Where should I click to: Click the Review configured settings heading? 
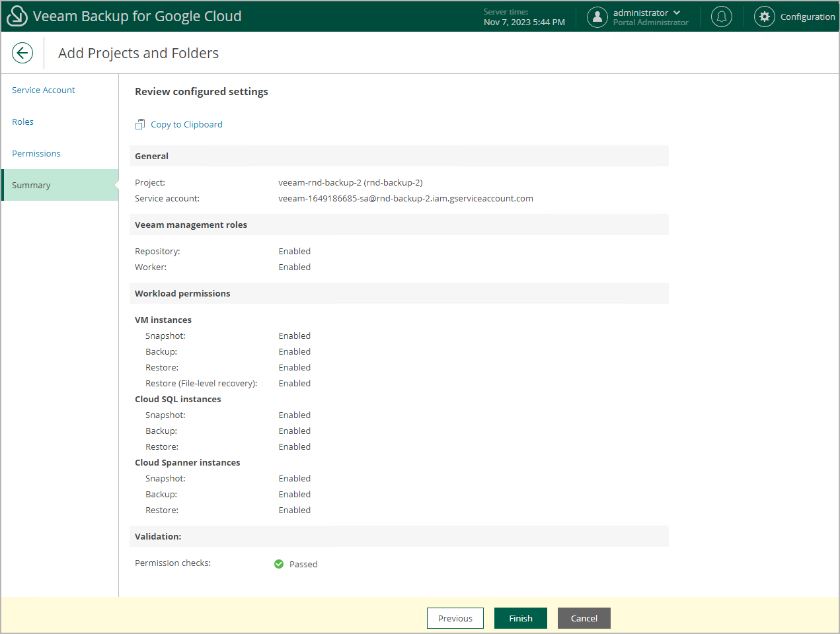coord(202,91)
